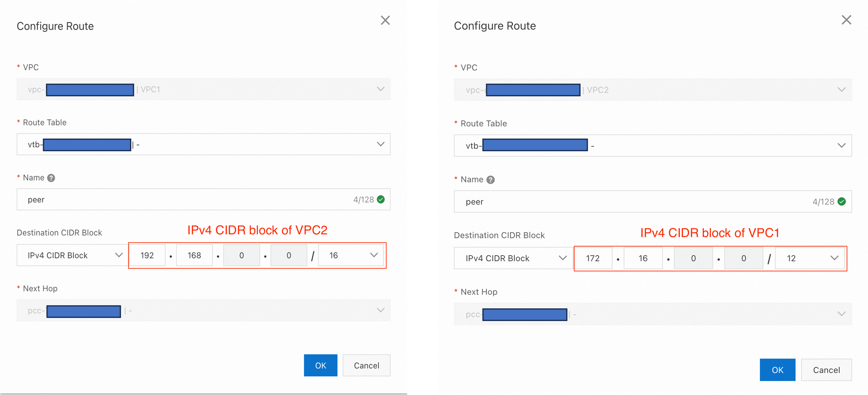
Task: Open the /16 mask length dropdown
Action: 351,256
